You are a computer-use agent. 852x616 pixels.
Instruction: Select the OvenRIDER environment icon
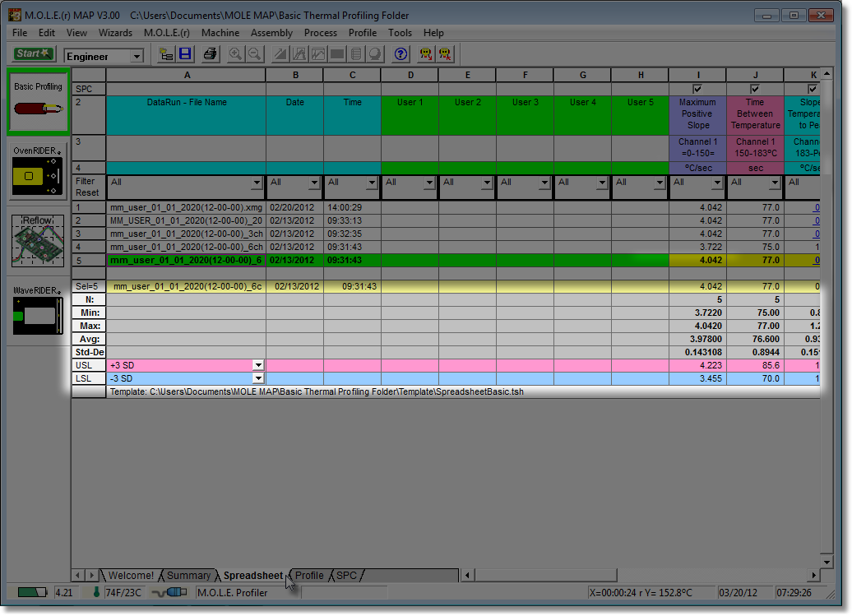pos(38,170)
